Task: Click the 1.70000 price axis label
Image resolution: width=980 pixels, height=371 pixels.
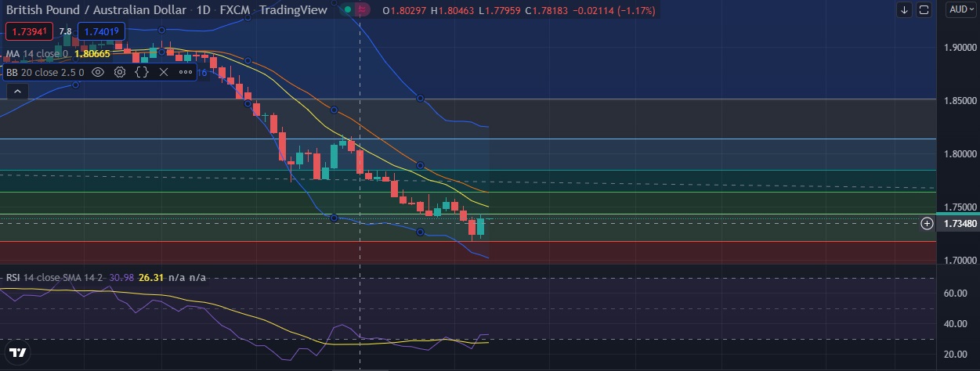Action: tap(960, 261)
